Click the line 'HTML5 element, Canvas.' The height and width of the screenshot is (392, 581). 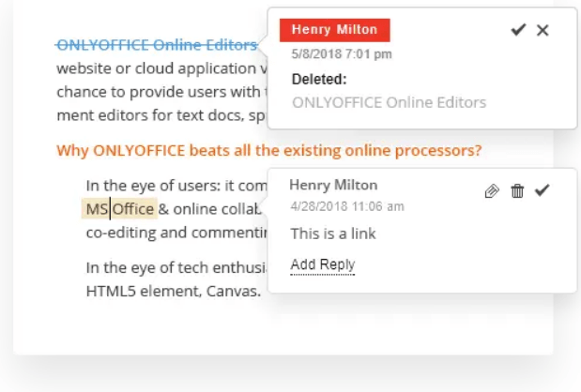tap(174, 292)
